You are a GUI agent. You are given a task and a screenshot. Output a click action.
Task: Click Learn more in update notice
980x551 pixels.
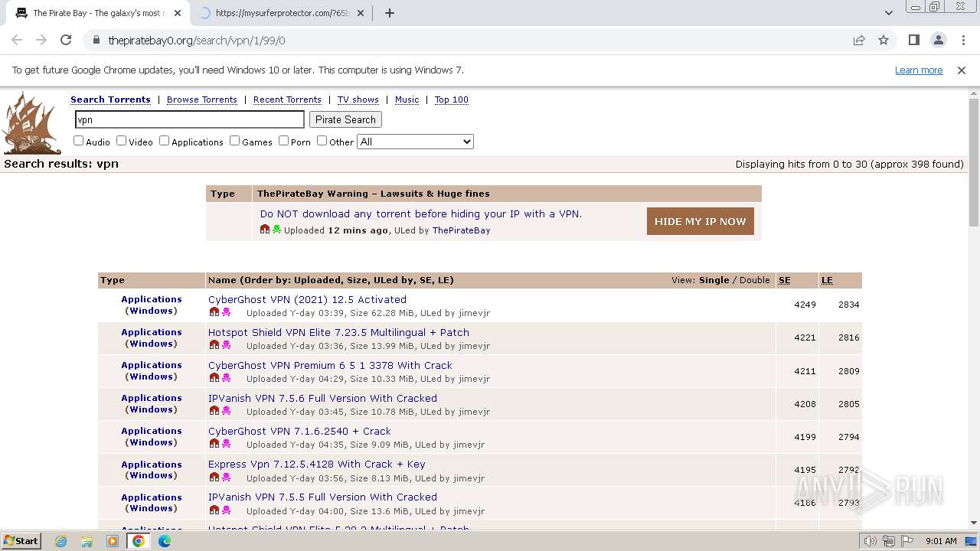click(x=919, y=70)
